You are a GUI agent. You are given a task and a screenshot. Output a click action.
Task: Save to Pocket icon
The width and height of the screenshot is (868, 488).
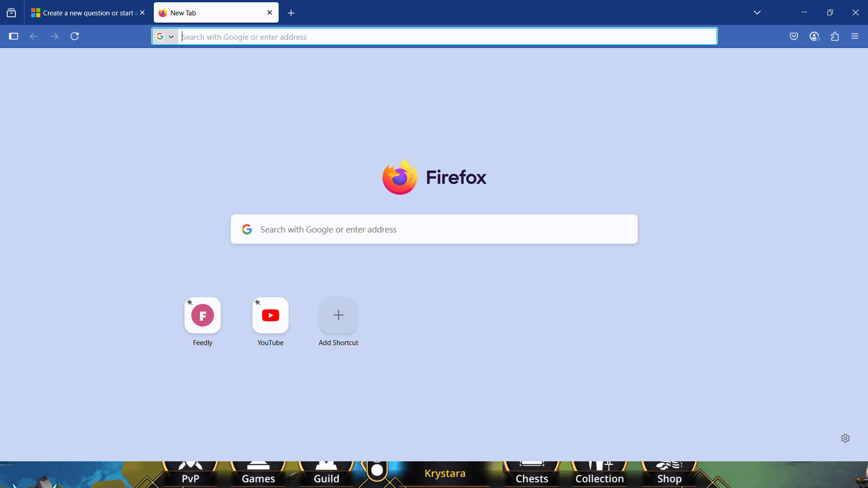point(794,36)
